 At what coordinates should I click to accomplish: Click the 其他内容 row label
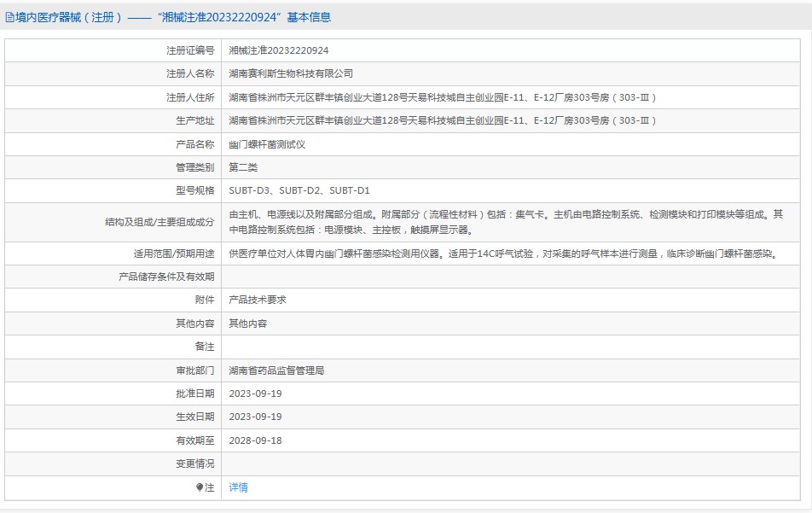(x=194, y=324)
